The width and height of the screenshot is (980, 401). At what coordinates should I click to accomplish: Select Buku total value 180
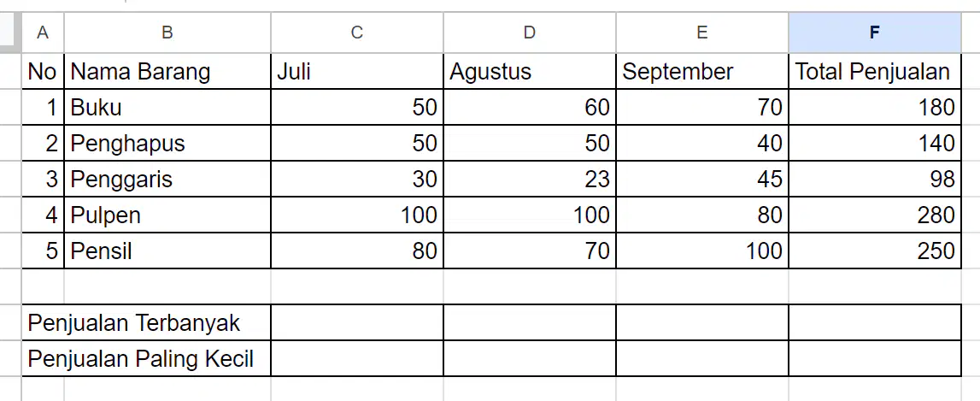tap(875, 107)
